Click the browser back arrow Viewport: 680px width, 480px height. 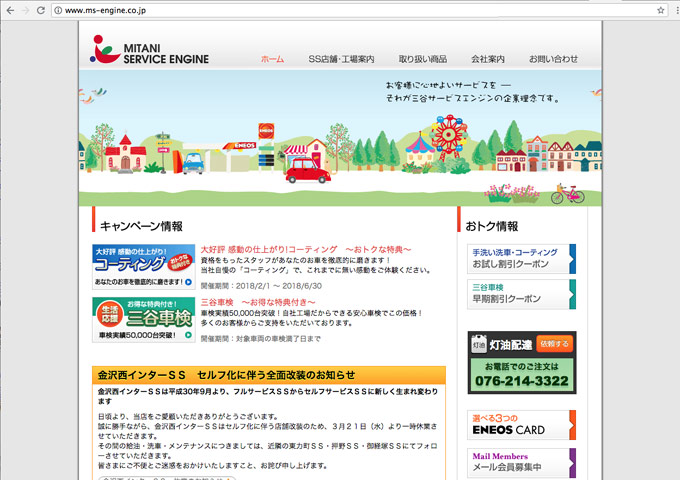[12, 9]
